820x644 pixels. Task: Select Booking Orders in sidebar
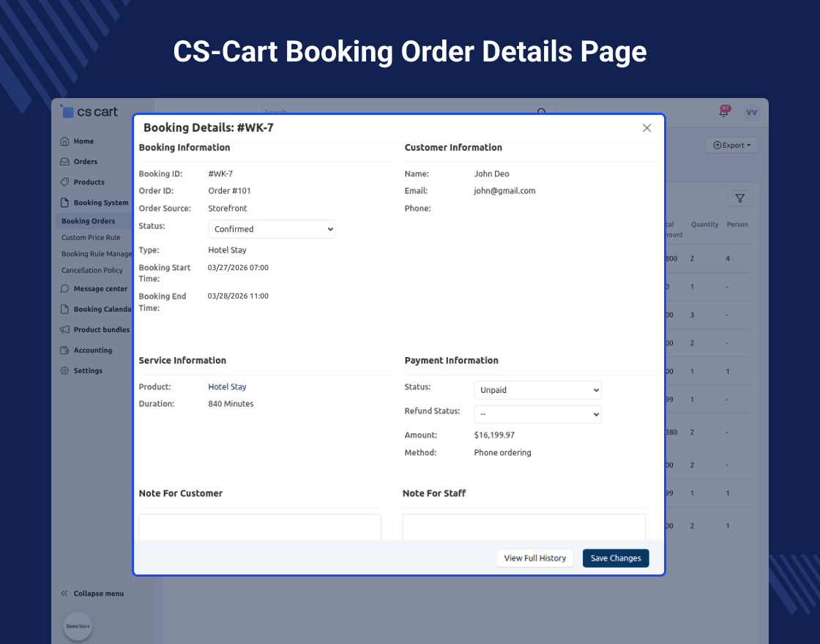(x=89, y=221)
